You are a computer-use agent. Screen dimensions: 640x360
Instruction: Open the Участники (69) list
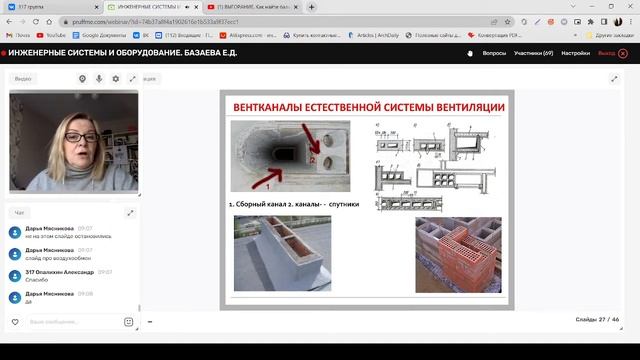tap(533, 53)
